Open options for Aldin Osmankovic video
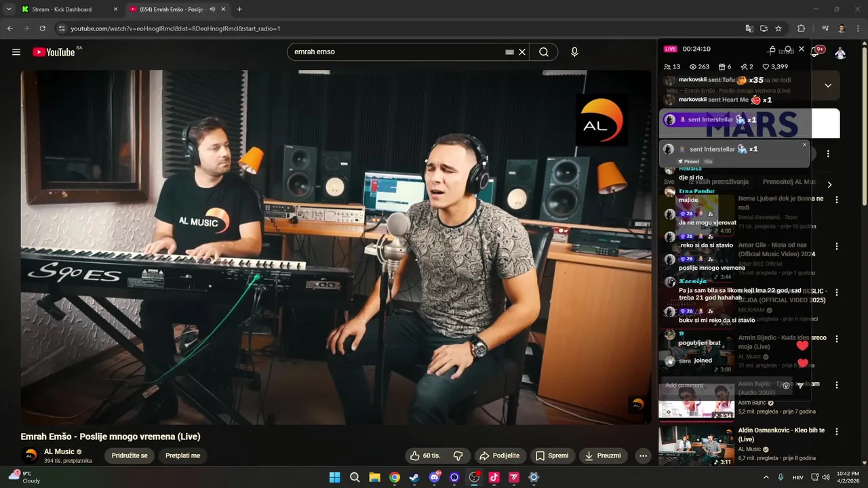The width and height of the screenshot is (868, 488). point(837,431)
